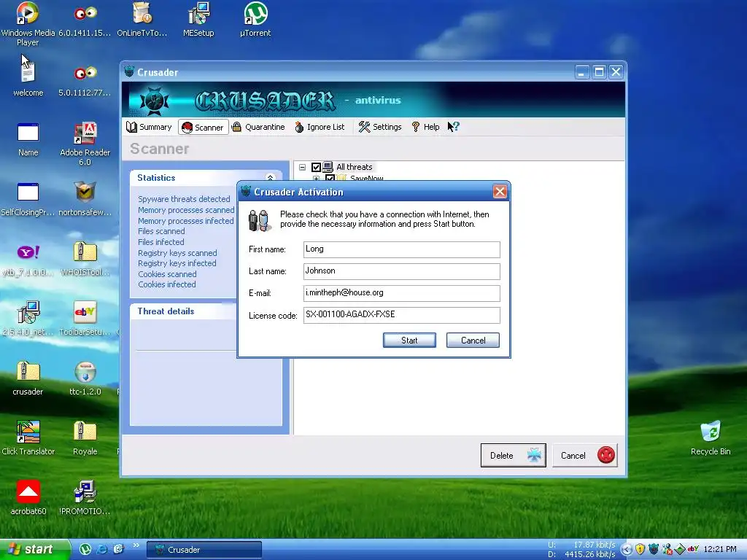Toggle the SaveNow checkbox

tap(330, 179)
